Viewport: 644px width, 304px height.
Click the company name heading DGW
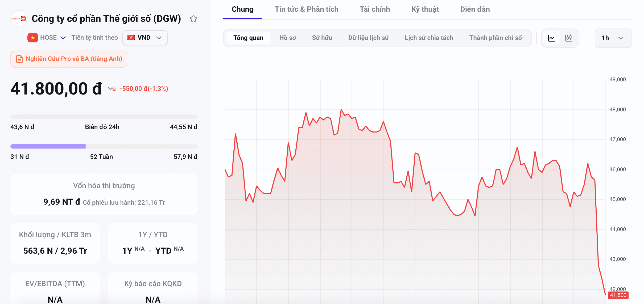(106, 19)
